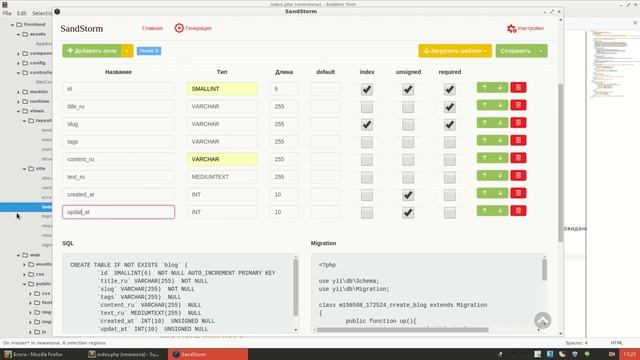Move tags field down
Image resolution: width=640 pixels, height=360 pixels.
coord(500,140)
